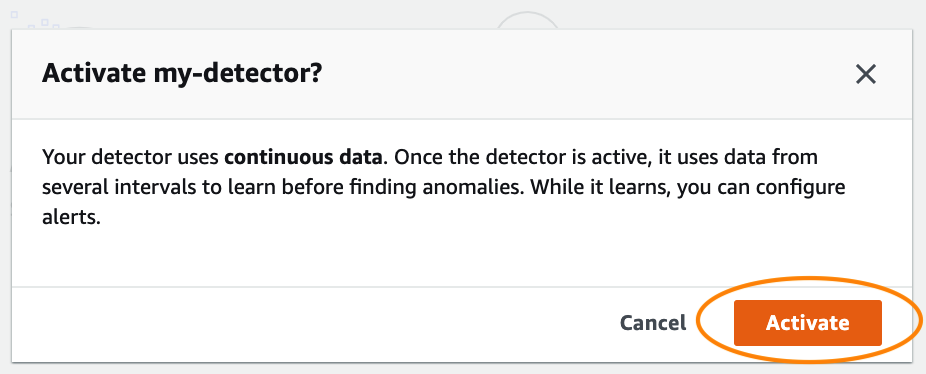
Task: Click the orange Activate button
Action: (x=807, y=323)
